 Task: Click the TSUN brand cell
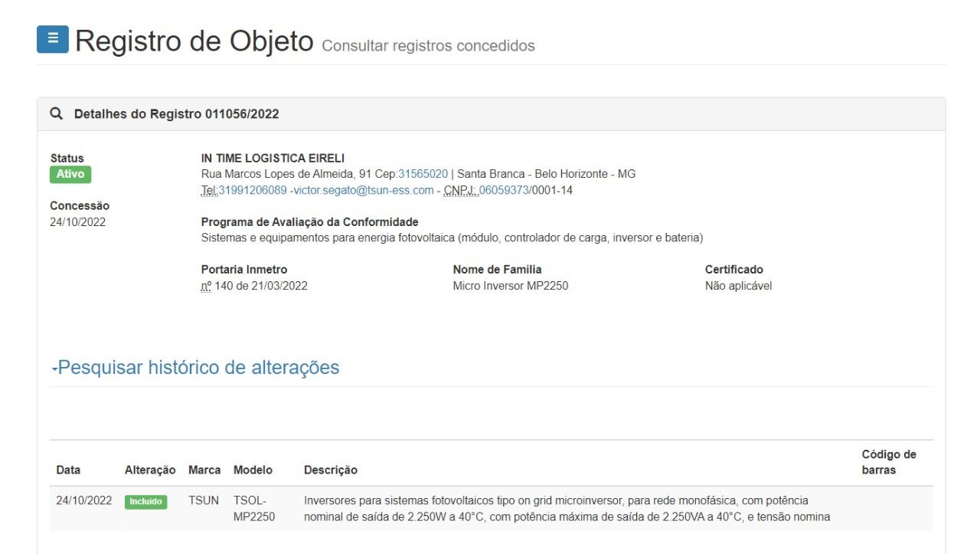pos(204,501)
